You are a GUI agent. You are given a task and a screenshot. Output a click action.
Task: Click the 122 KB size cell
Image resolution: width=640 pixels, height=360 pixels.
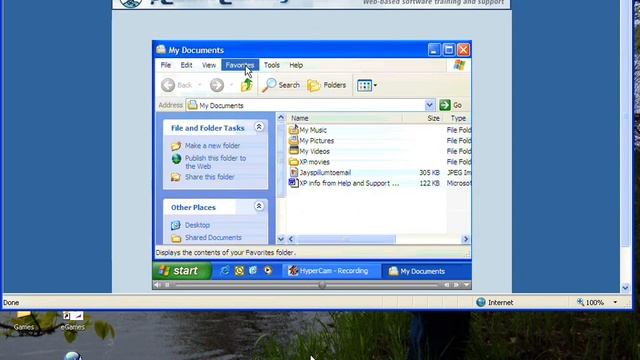(429, 183)
